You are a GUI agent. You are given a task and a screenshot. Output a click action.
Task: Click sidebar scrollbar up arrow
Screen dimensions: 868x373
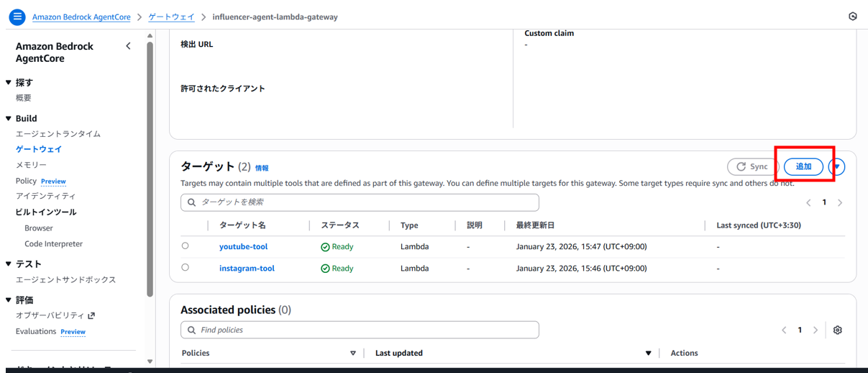(150, 35)
